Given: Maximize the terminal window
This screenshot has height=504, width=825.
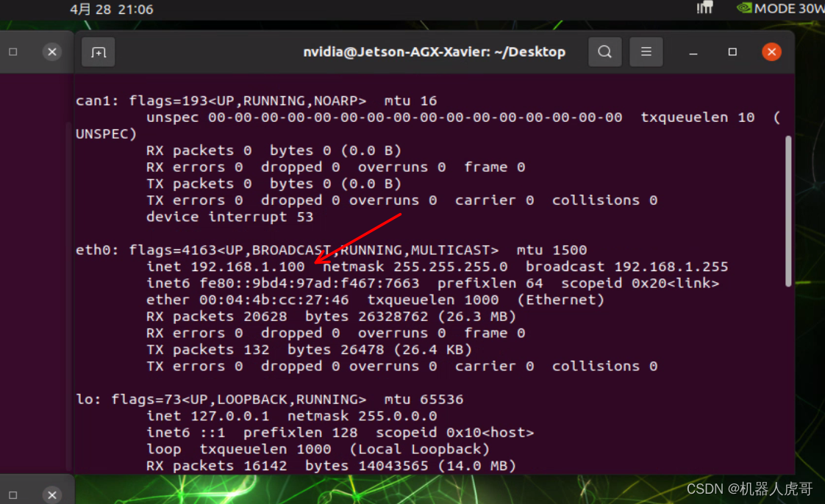Looking at the screenshot, I should tap(732, 52).
